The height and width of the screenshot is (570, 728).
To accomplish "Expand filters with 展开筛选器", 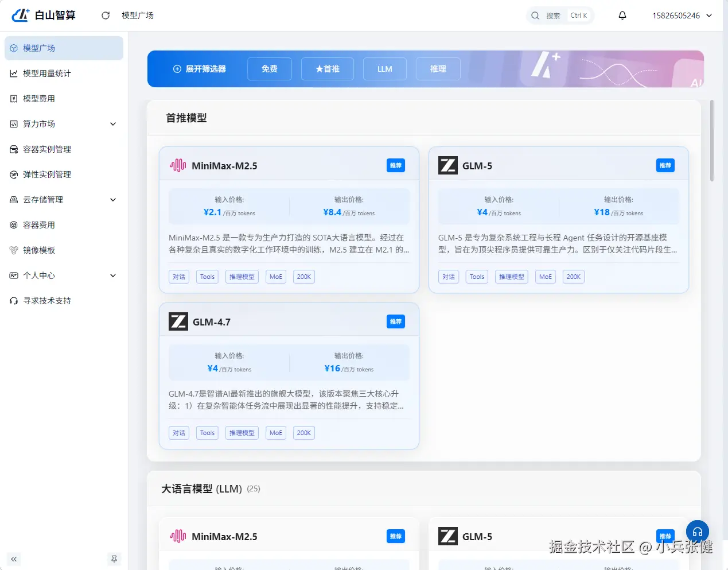I will pyautogui.click(x=200, y=69).
